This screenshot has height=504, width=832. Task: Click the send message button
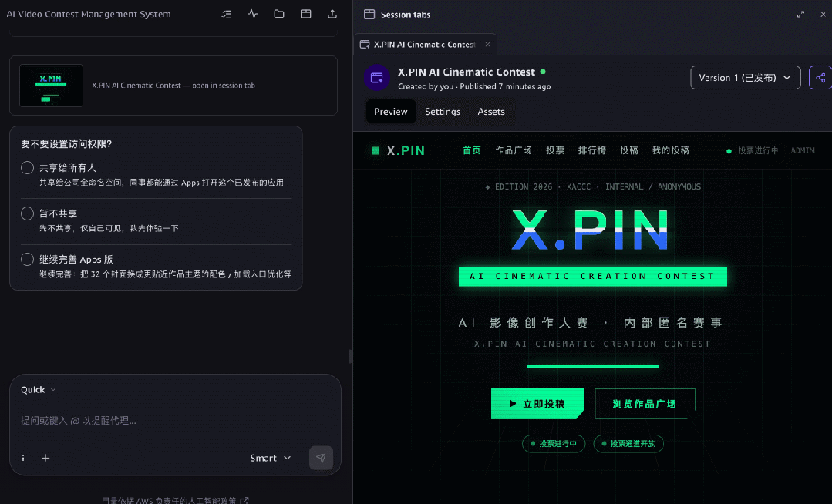point(321,458)
